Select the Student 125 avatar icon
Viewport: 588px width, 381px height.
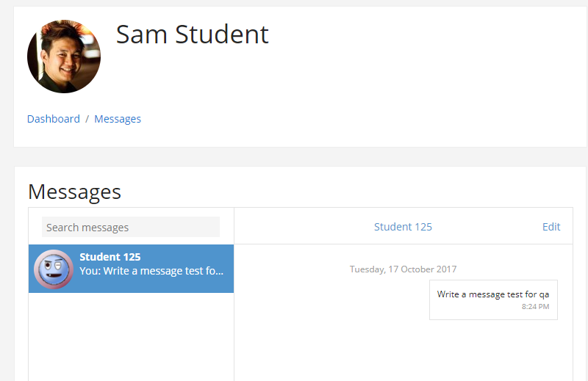(54, 269)
